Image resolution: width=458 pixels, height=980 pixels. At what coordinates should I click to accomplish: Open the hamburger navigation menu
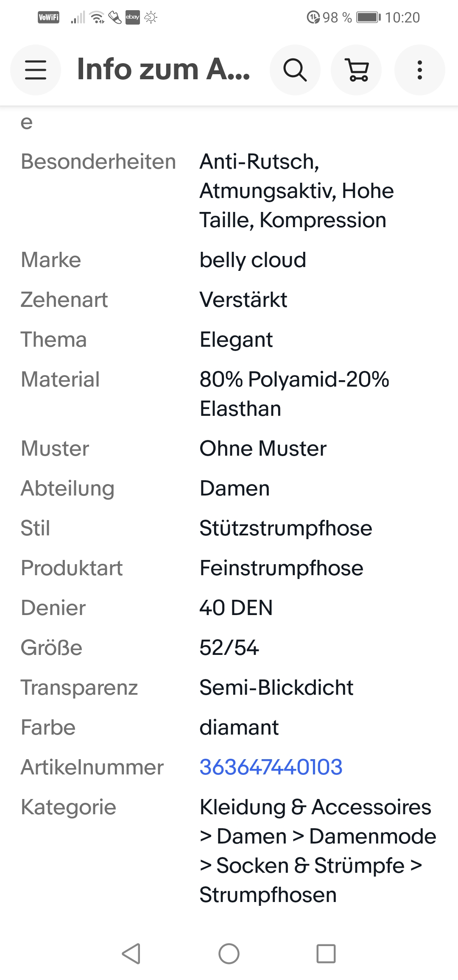[x=36, y=70]
